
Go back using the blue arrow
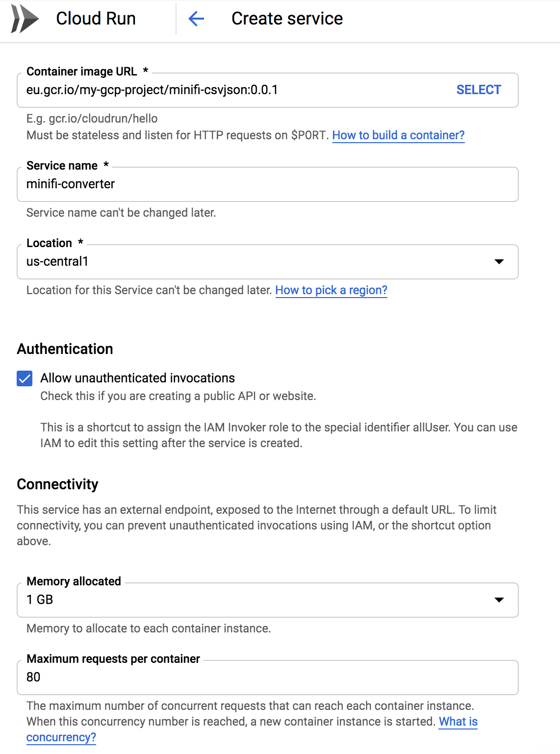tap(196, 19)
